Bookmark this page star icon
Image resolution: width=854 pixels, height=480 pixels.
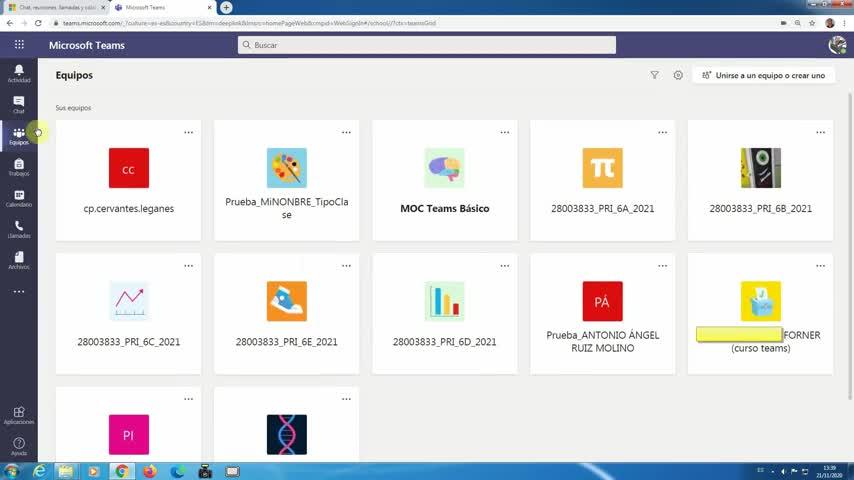[x=812, y=23]
